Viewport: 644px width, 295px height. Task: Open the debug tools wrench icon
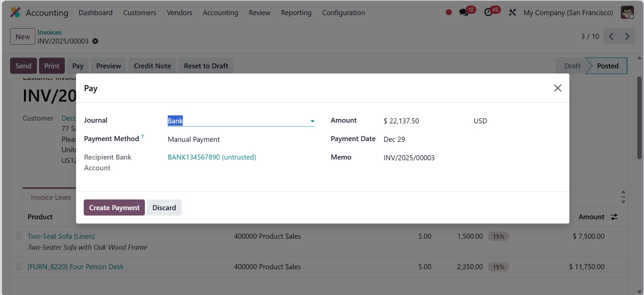coord(512,12)
